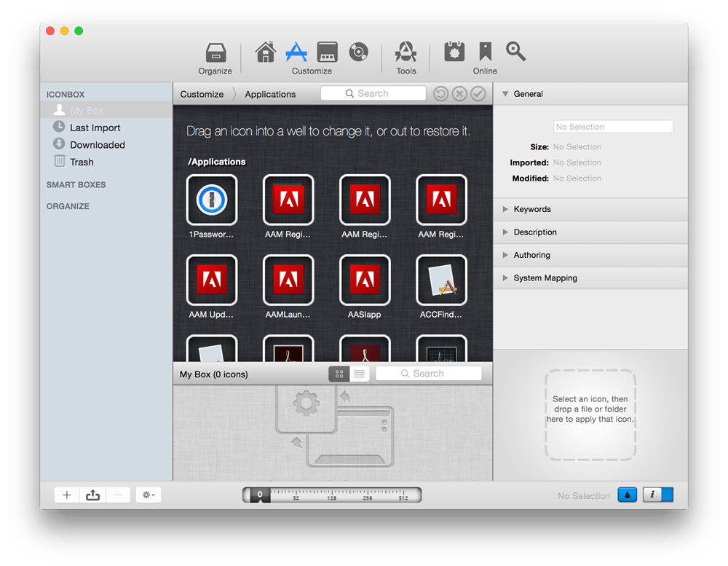The width and height of the screenshot is (728, 566).
Task: Select the AASIapp icon well
Action: [x=365, y=280]
